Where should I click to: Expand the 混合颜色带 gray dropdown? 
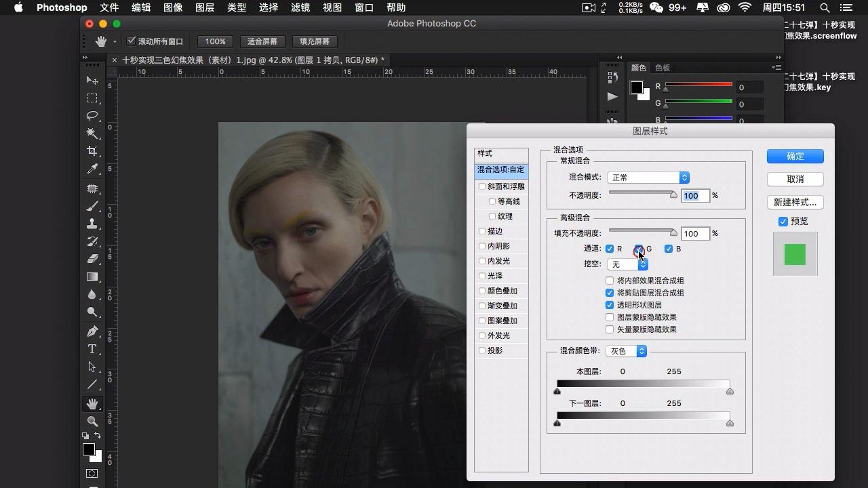coord(626,351)
